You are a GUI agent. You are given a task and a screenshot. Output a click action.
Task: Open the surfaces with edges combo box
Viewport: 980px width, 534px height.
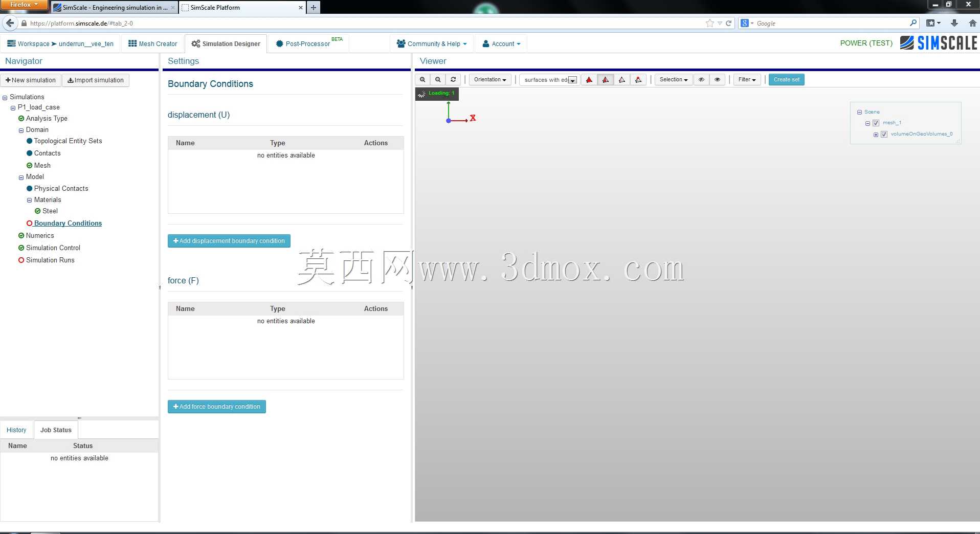[550, 80]
